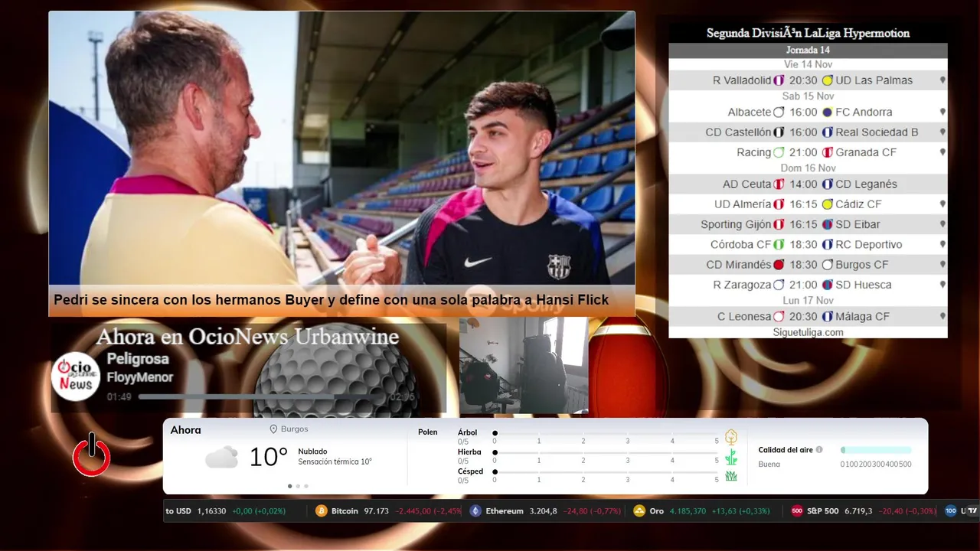Click the Bitcoin coin icon in ticker
Image resolution: width=980 pixels, height=551 pixels.
click(x=322, y=510)
